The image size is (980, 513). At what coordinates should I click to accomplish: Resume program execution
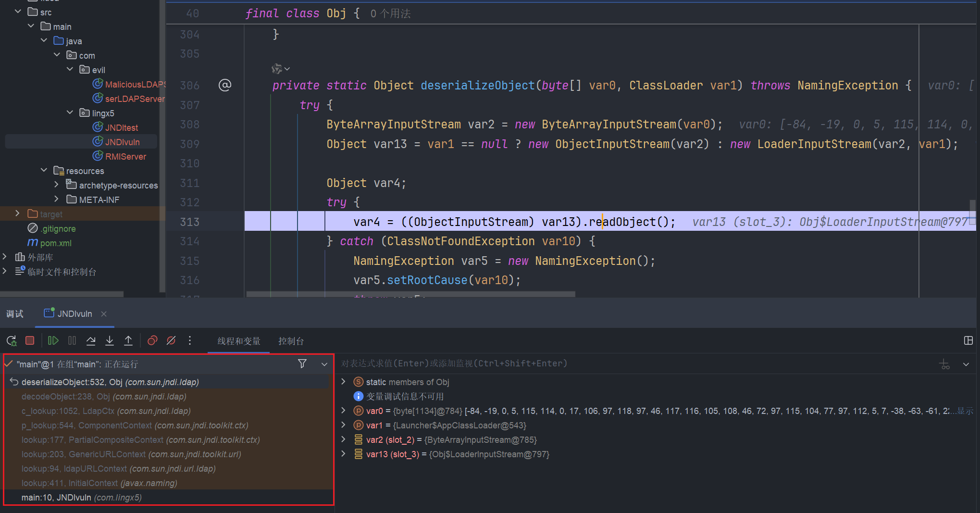coord(53,340)
